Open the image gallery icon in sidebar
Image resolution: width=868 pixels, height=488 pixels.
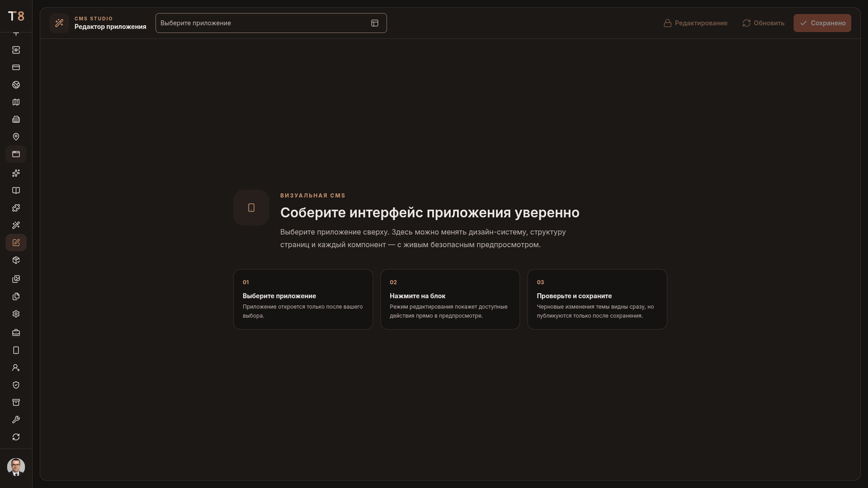tap(16, 279)
